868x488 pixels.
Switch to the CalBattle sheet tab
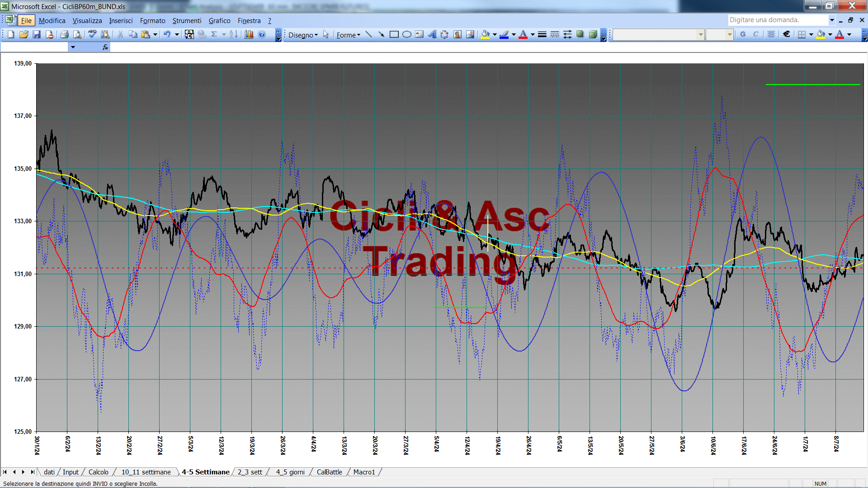point(329,472)
